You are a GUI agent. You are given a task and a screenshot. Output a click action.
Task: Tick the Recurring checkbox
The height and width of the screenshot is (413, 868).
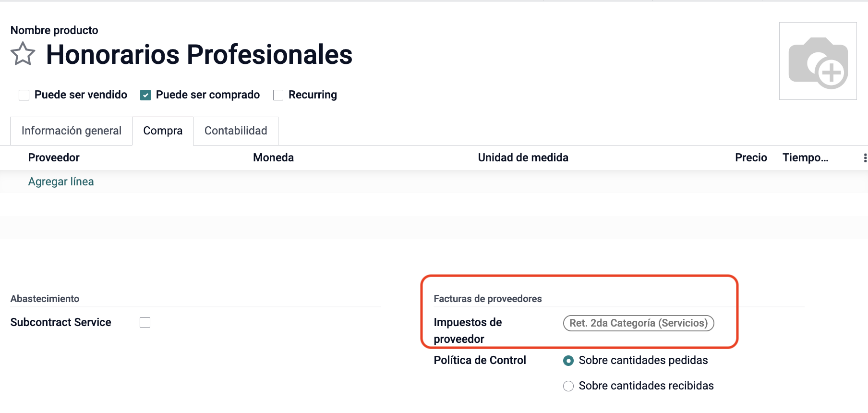pyautogui.click(x=278, y=95)
